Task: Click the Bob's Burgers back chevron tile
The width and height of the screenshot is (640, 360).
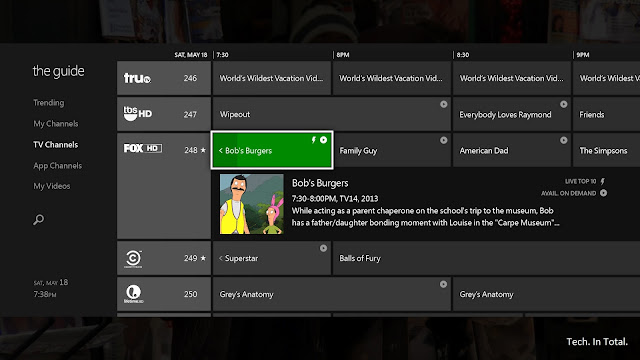Action: coord(272,150)
